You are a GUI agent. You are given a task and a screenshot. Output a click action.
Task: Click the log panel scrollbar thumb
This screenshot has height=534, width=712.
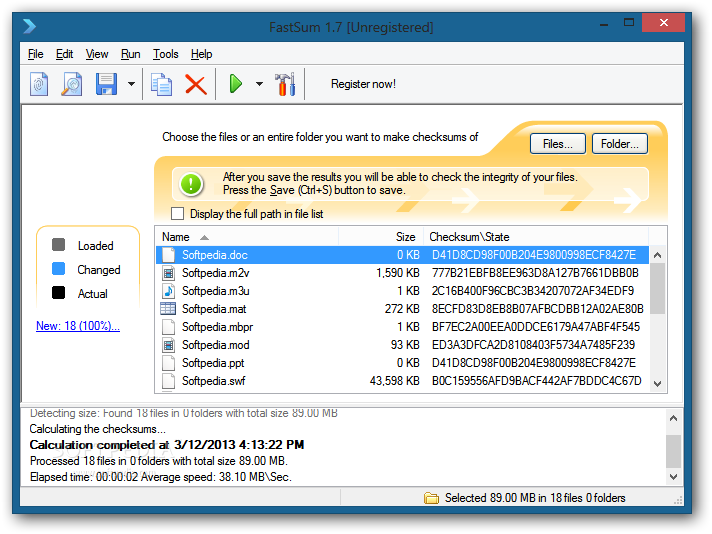673,451
